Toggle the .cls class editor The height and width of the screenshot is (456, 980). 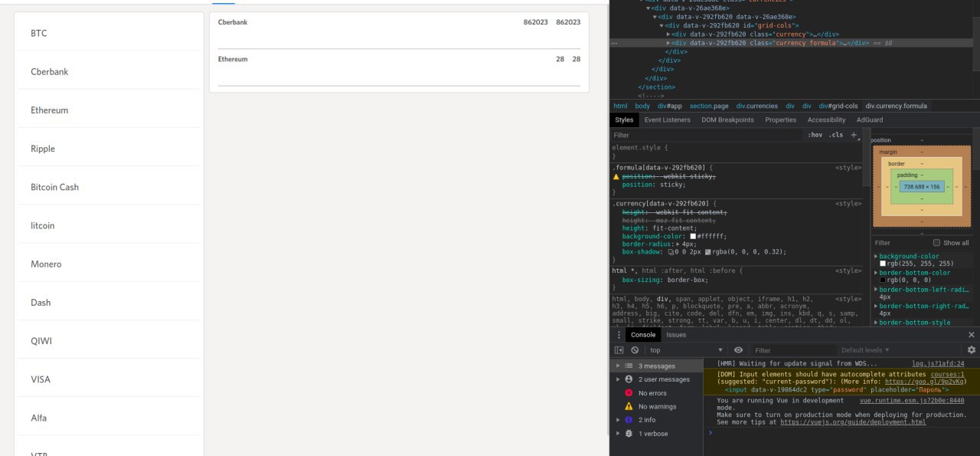click(x=836, y=135)
